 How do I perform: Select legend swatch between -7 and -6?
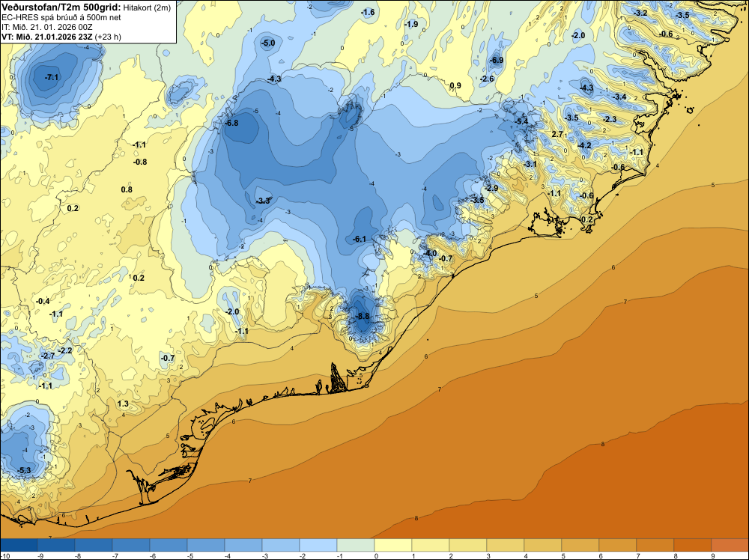pos(131,545)
